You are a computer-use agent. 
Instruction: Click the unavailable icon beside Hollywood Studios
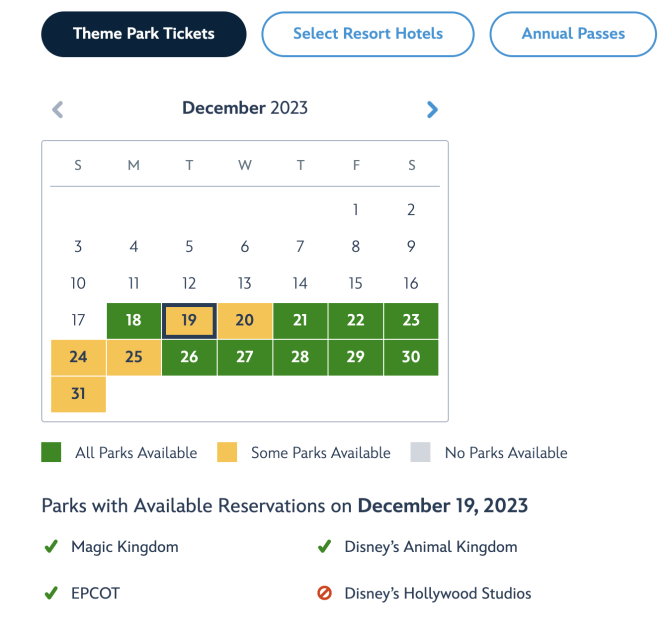(325, 593)
